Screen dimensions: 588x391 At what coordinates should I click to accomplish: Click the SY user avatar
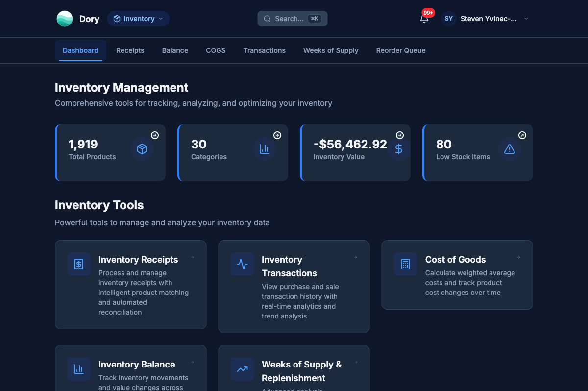[x=448, y=19]
